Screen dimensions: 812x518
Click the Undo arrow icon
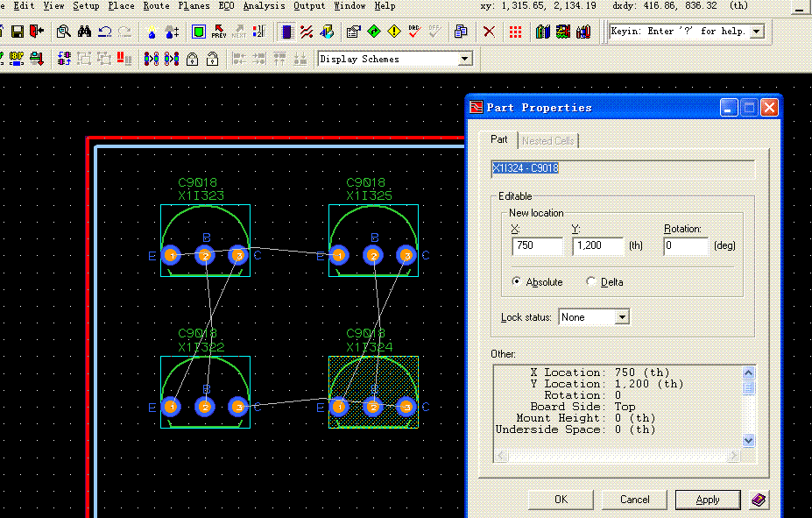(104, 32)
